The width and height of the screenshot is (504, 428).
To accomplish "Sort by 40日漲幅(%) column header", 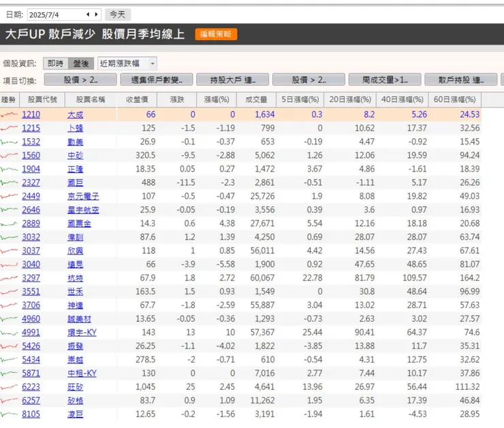I will 402,99.
